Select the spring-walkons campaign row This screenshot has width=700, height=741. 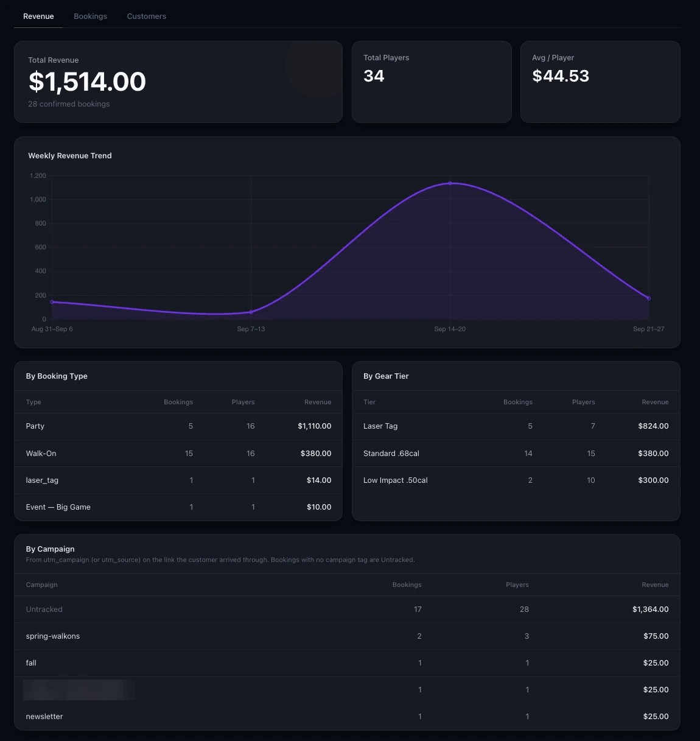tap(347, 636)
